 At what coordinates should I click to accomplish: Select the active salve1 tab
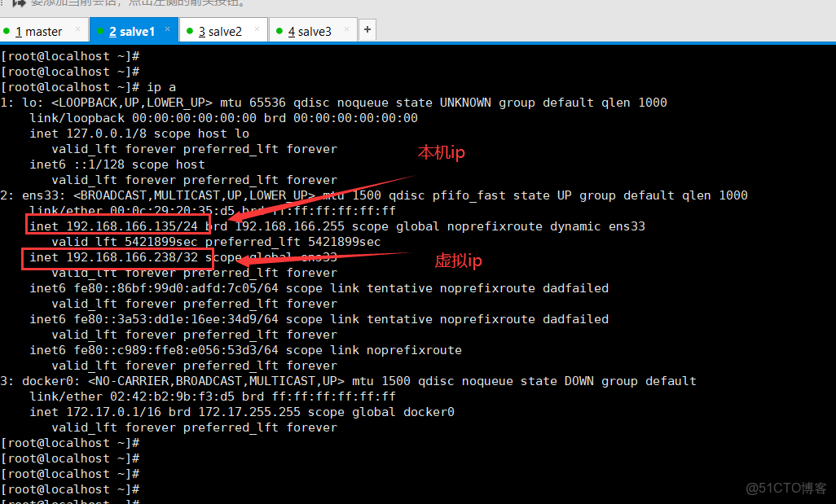click(130, 30)
